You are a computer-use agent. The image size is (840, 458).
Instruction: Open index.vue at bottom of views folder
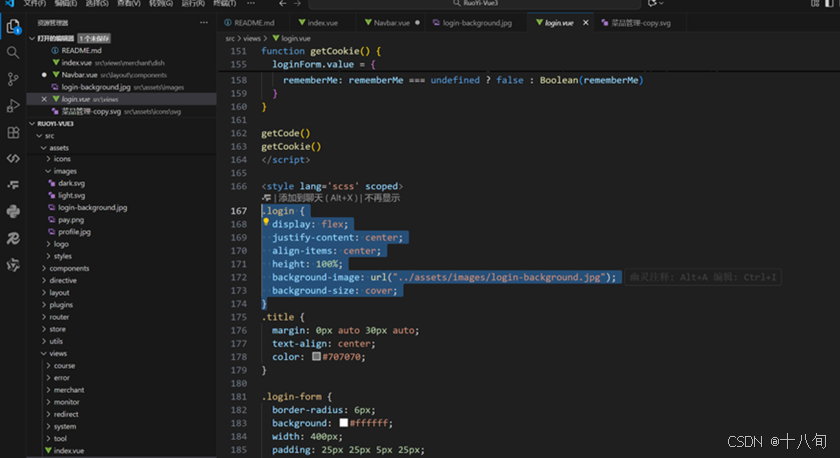pos(69,451)
